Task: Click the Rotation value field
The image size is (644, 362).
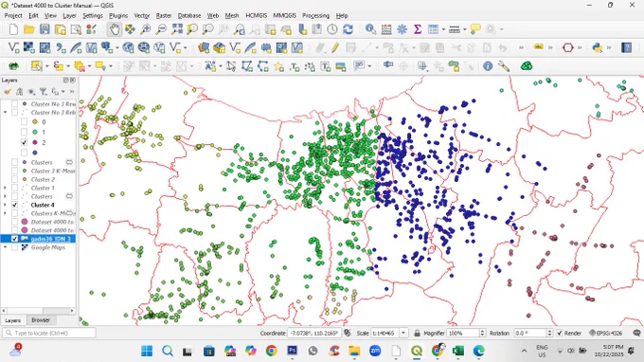Action: (529, 333)
